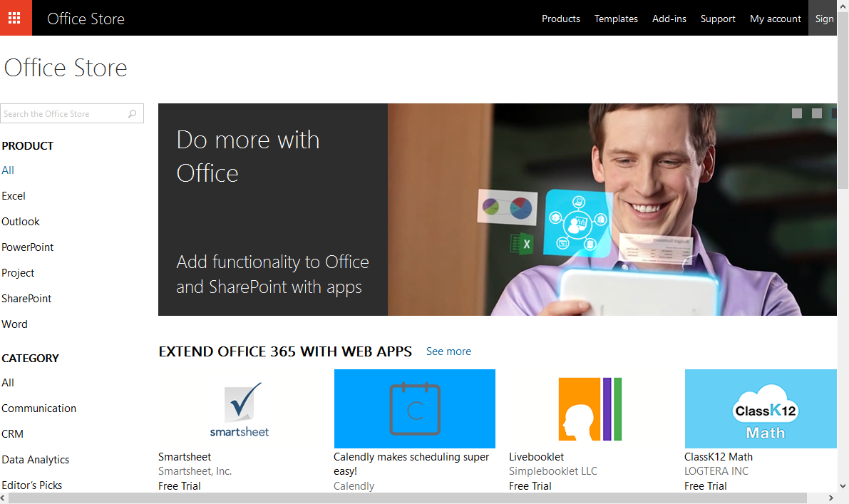Click See more for web apps
Image resolution: width=849 pixels, height=504 pixels.
click(448, 351)
